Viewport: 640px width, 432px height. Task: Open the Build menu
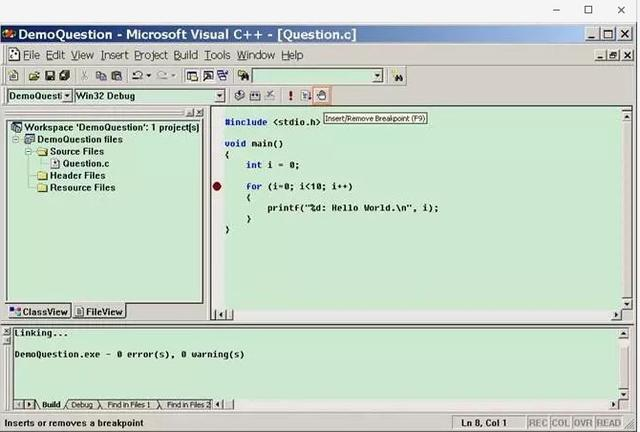[186, 55]
